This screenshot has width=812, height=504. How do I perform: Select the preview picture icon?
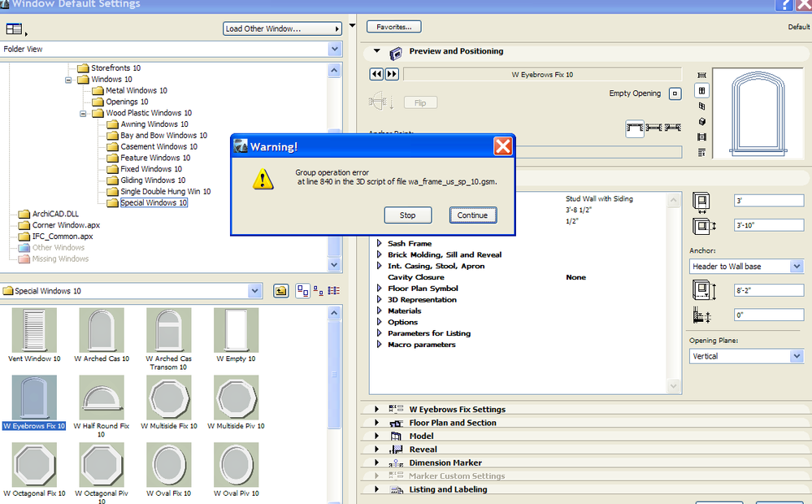pyautogui.click(x=701, y=137)
